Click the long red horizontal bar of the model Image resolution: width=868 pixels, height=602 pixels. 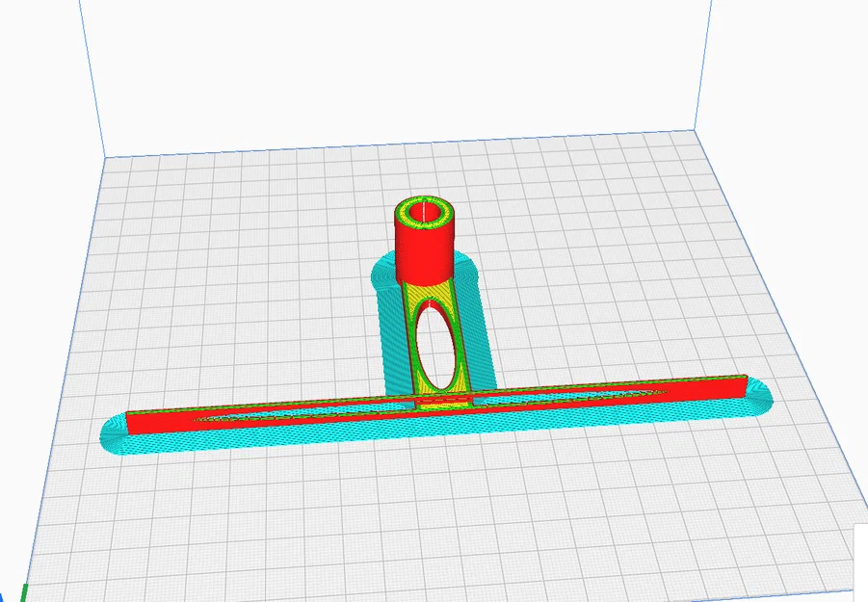[x=436, y=405]
